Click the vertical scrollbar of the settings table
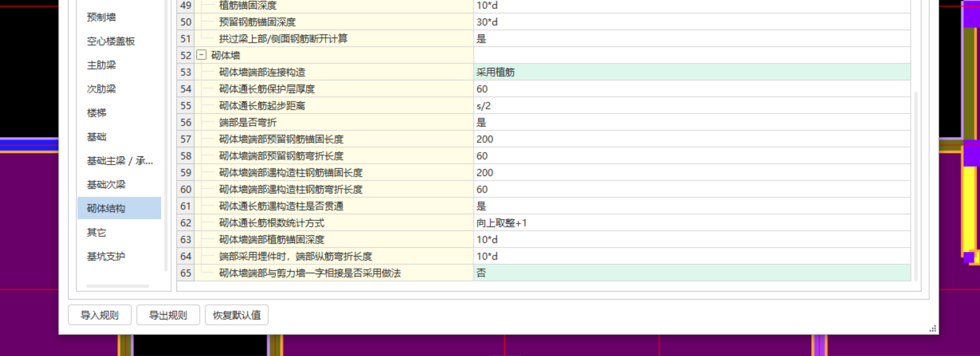The width and height of the screenshot is (980, 356). pos(916,186)
